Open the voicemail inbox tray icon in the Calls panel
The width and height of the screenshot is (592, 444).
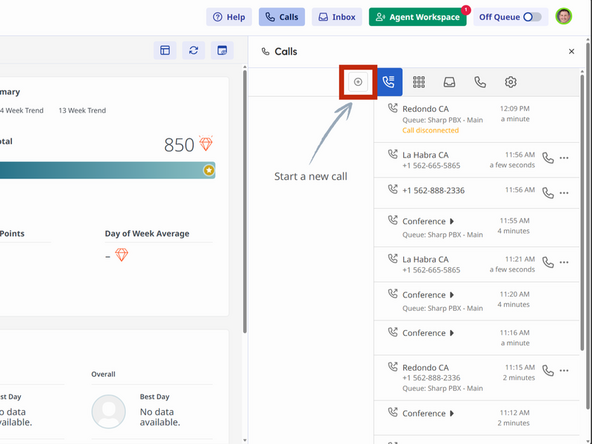(x=449, y=82)
